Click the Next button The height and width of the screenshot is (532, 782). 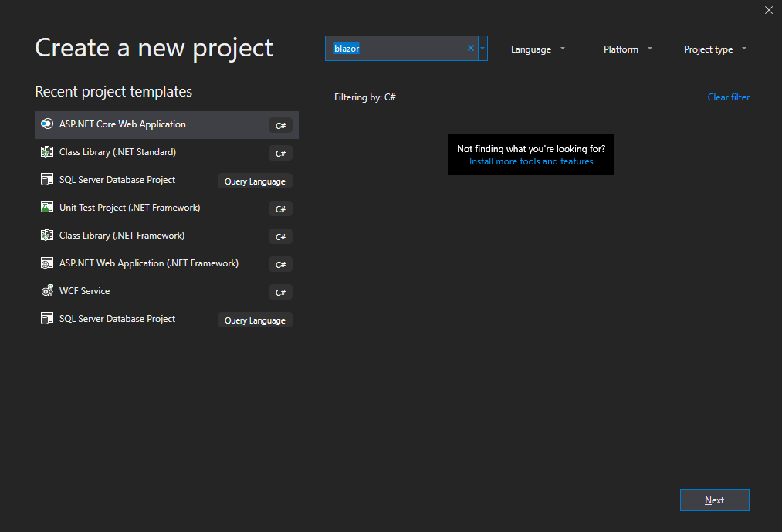pos(714,500)
